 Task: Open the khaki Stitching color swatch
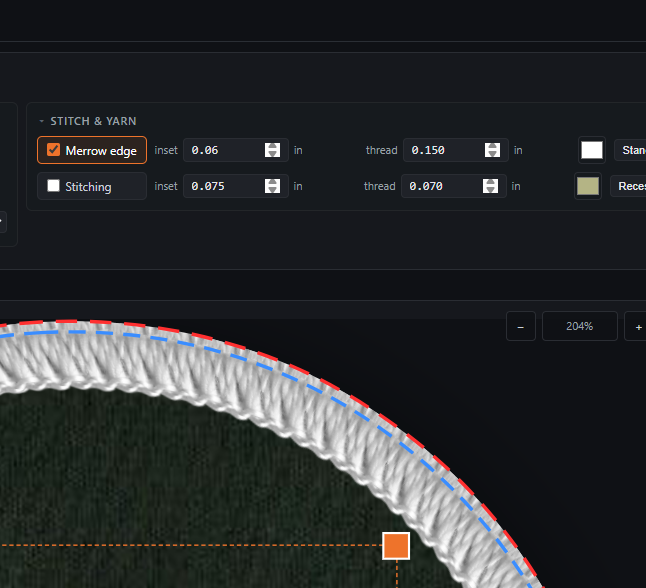[x=588, y=186]
